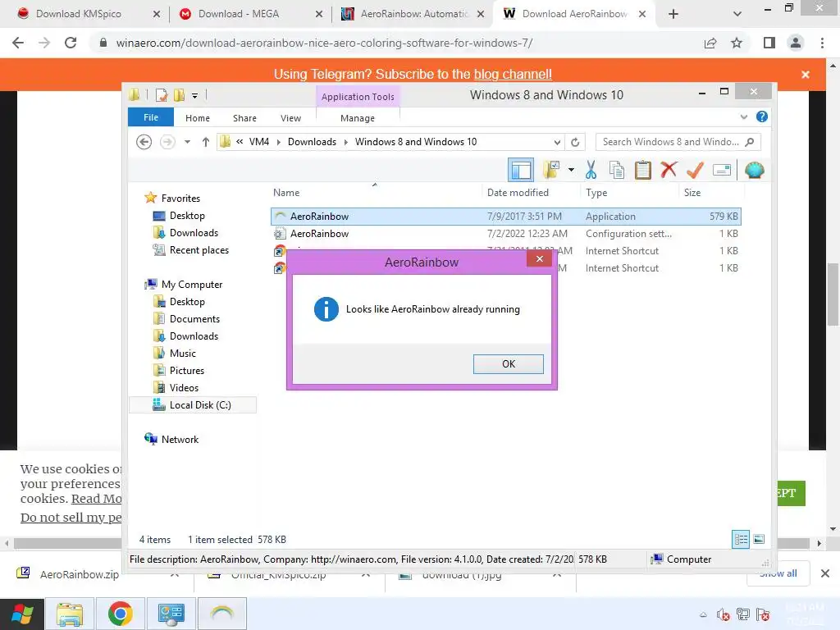
Task: Open Network in navigation pane
Action: click(x=171, y=440)
